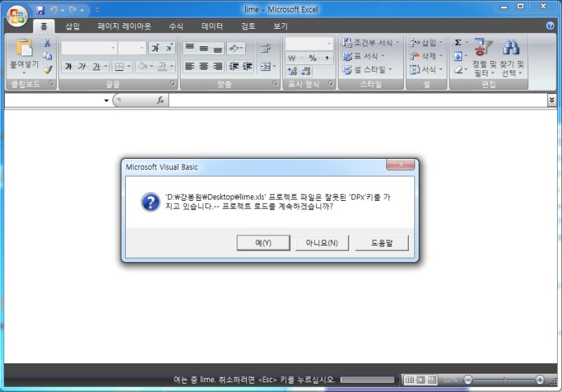Click the cut scissors icon
The height and width of the screenshot is (392, 562).
point(47,43)
